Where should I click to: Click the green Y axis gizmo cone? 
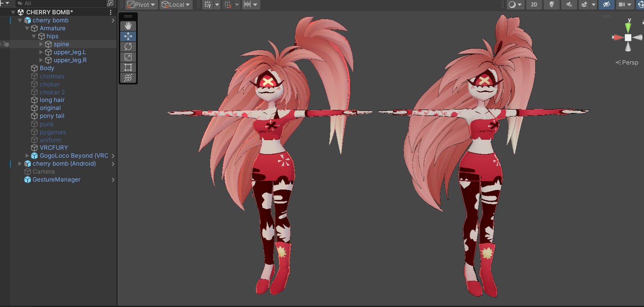coord(628,28)
